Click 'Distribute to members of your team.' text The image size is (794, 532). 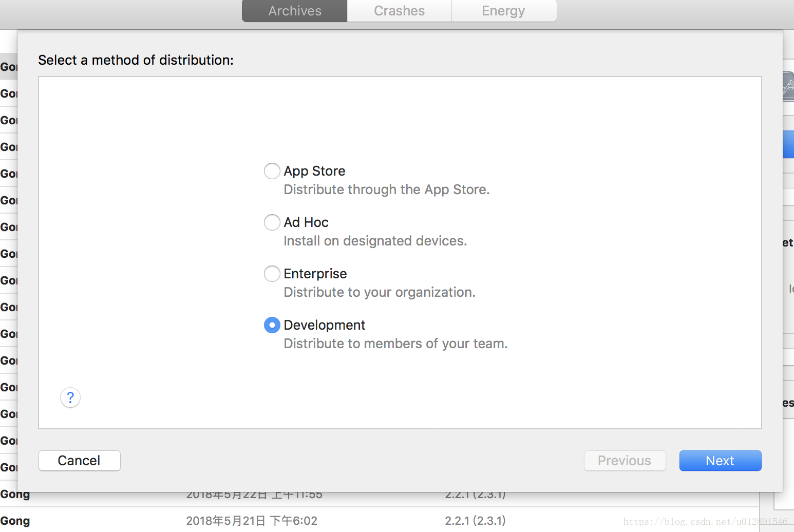click(395, 344)
